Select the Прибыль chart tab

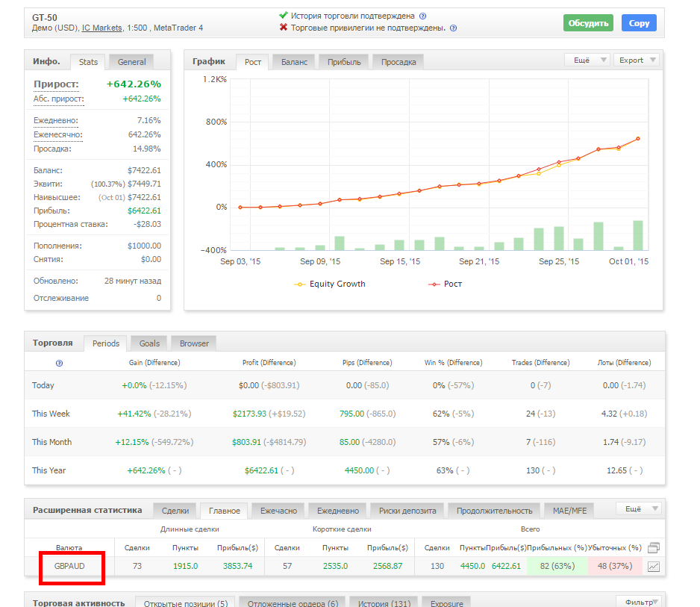point(344,62)
